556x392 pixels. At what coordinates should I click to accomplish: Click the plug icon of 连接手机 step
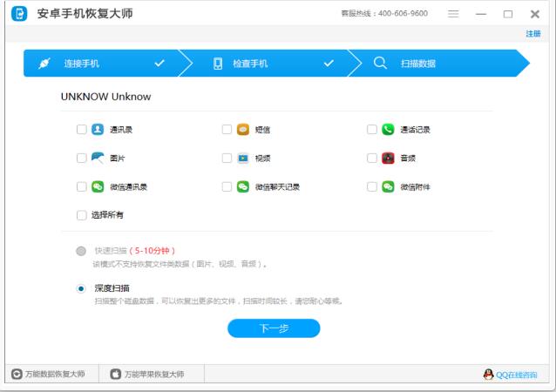(44, 64)
